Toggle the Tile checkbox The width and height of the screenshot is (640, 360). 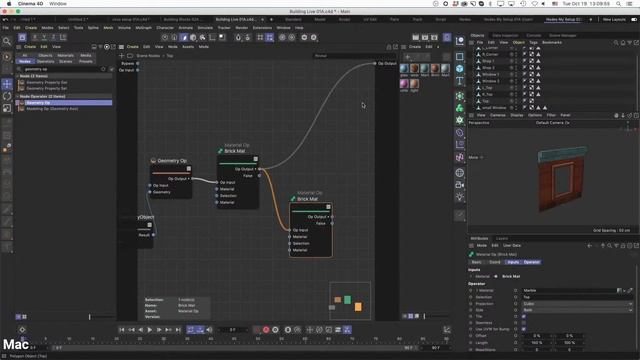[524, 316]
